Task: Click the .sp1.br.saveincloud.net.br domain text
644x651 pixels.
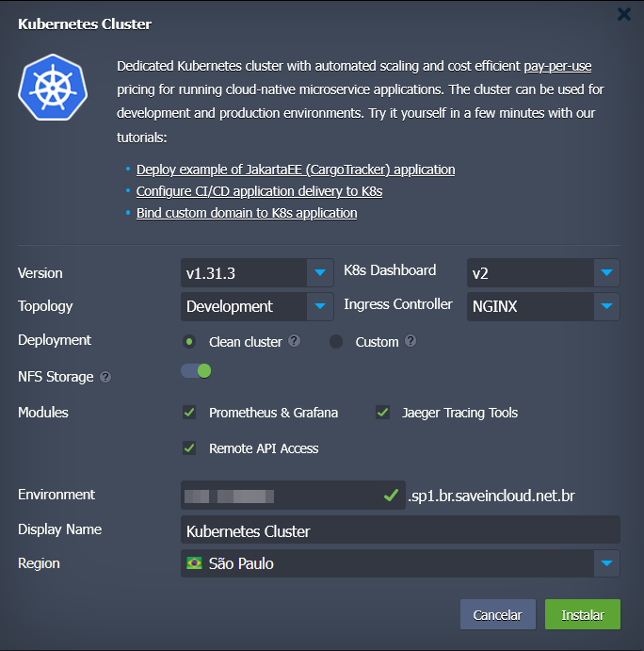Action: point(491,496)
